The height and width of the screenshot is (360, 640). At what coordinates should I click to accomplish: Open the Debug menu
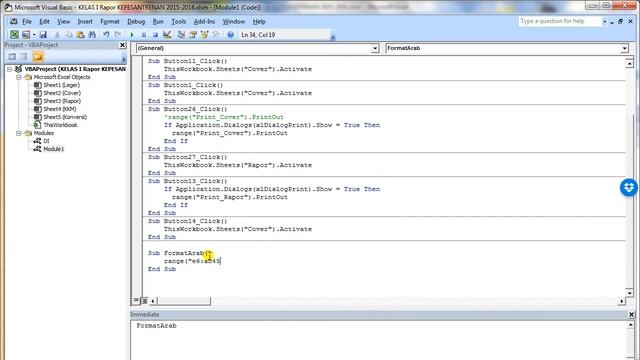pyautogui.click(x=136, y=22)
